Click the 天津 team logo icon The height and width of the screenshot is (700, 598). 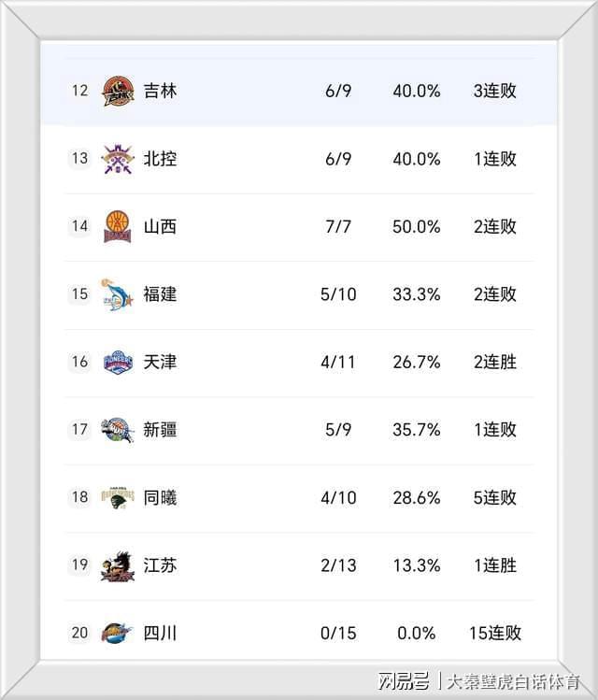[118, 362]
